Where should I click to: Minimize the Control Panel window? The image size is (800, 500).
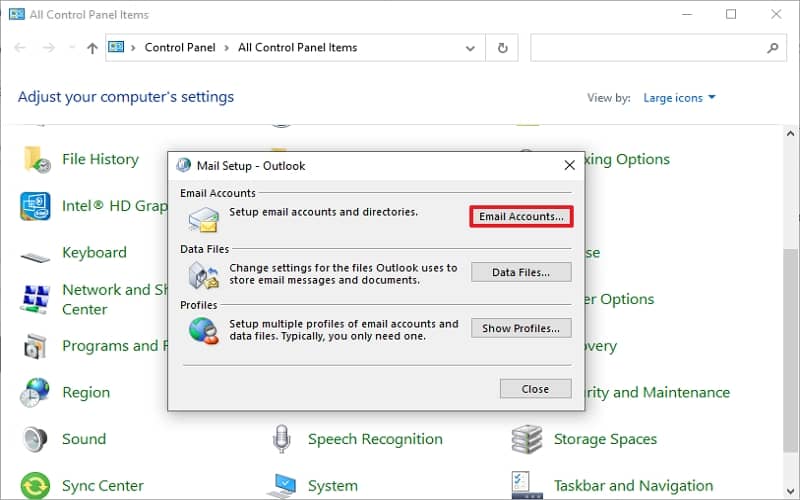[687, 14]
